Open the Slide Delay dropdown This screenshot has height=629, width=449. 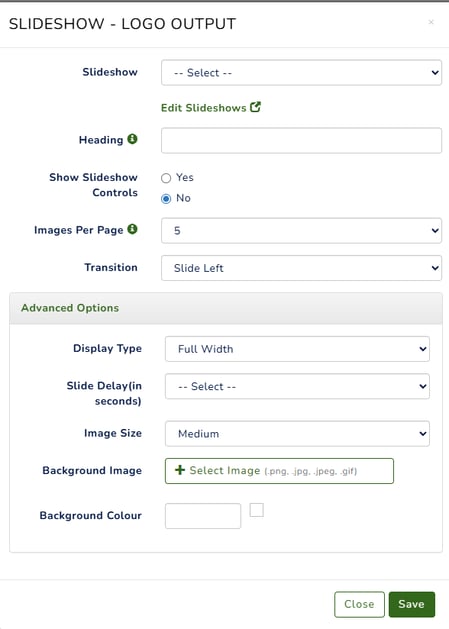click(x=297, y=386)
